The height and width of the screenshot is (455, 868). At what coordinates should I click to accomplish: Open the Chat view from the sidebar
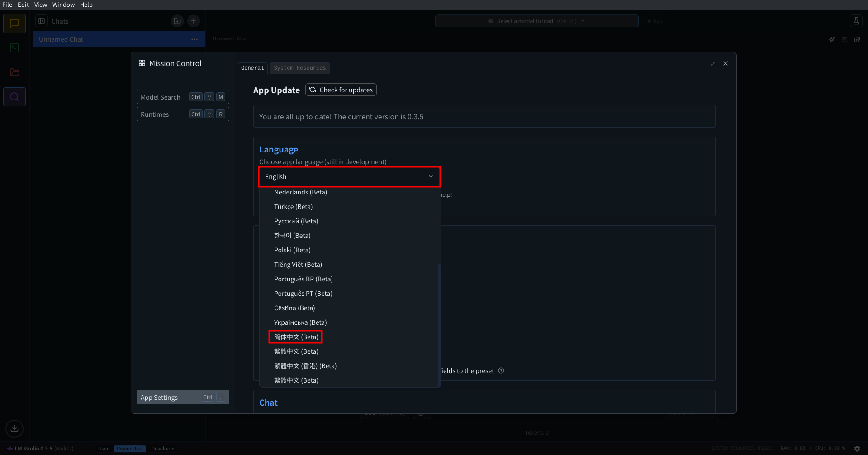pos(14,24)
